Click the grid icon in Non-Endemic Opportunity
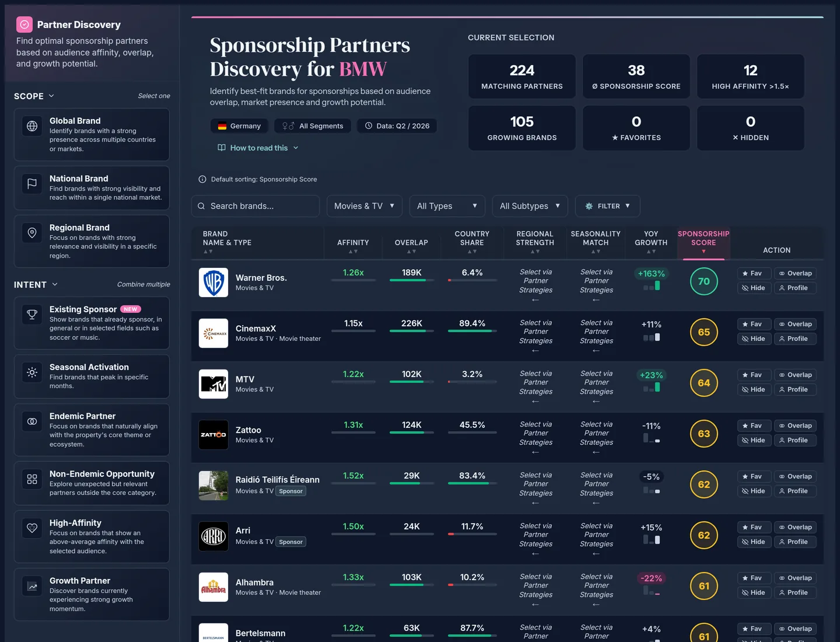 pos(32,479)
